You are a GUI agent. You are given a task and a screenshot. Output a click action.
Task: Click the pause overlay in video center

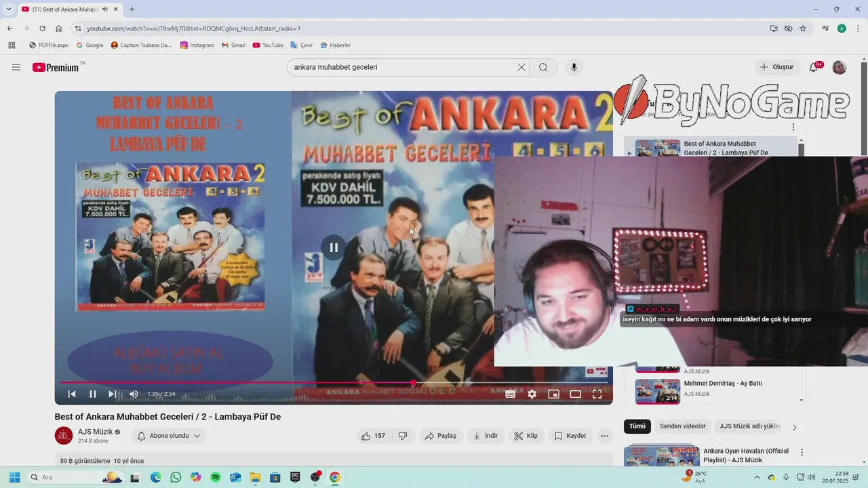tap(334, 247)
